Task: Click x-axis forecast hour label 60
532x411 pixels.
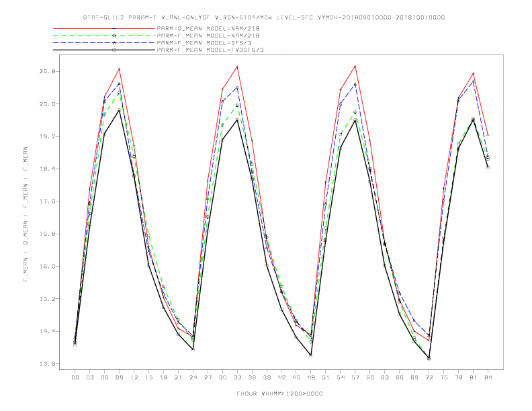Action: pos(370,377)
